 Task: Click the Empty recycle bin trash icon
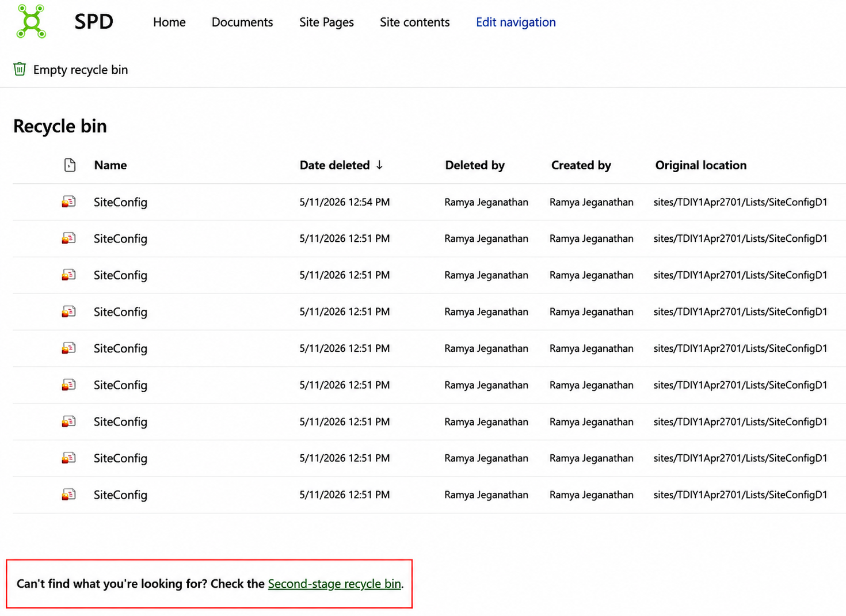tap(20, 69)
